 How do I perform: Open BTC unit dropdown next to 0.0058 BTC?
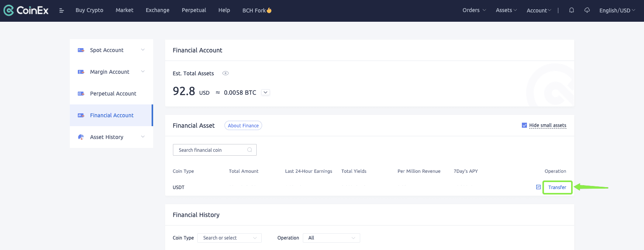266,92
